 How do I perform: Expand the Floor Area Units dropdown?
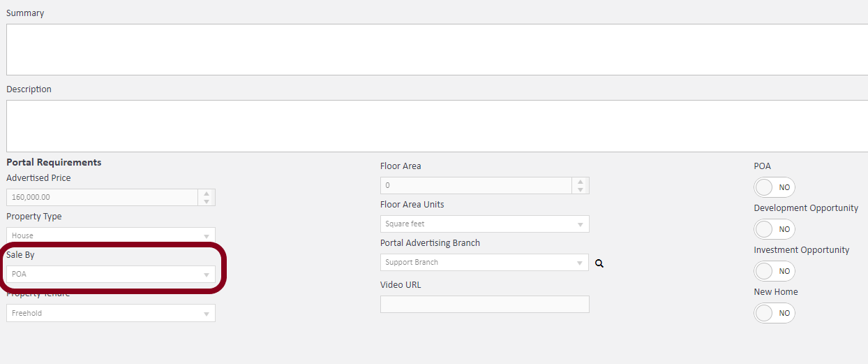click(484, 224)
